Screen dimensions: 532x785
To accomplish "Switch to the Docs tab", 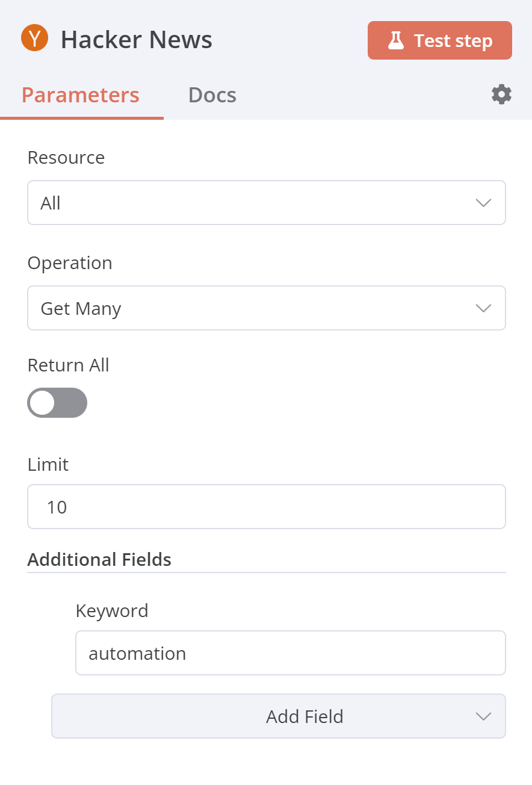I will (x=212, y=95).
